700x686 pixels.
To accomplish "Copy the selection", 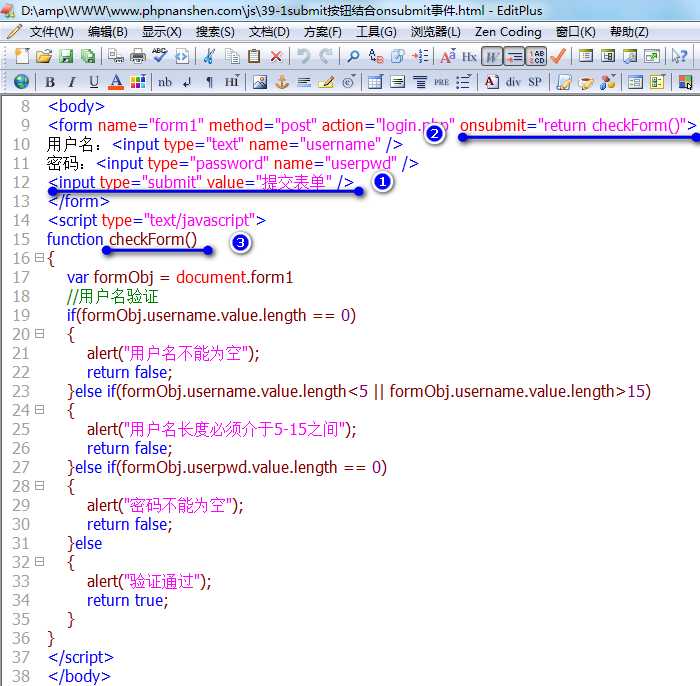I will (232, 56).
